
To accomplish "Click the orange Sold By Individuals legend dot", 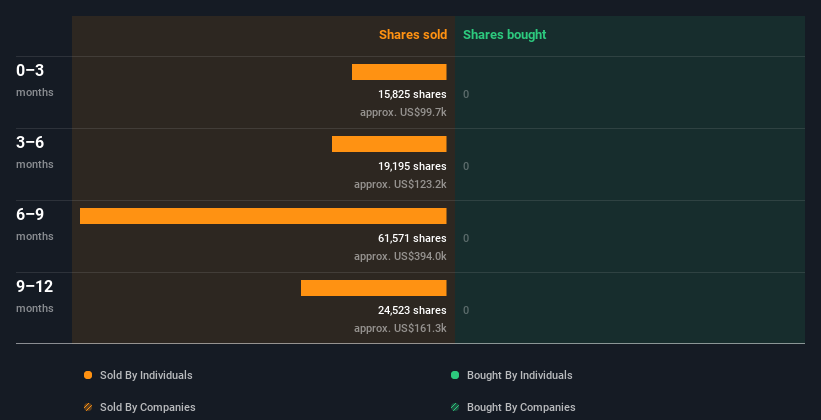I will click(x=88, y=375).
